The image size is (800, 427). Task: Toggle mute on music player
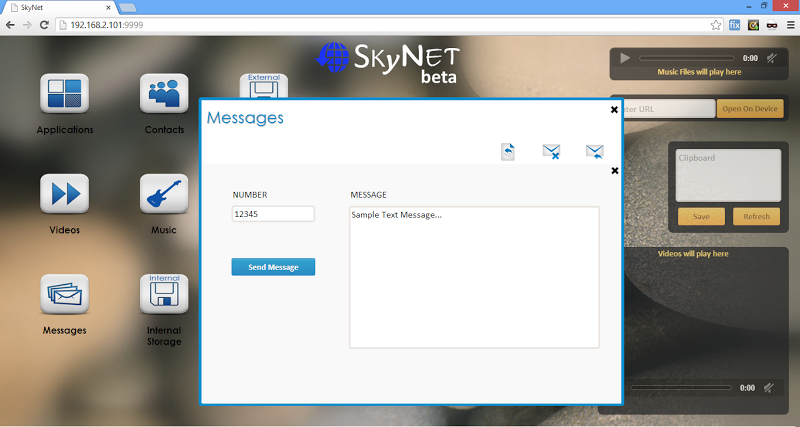[x=771, y=58]
